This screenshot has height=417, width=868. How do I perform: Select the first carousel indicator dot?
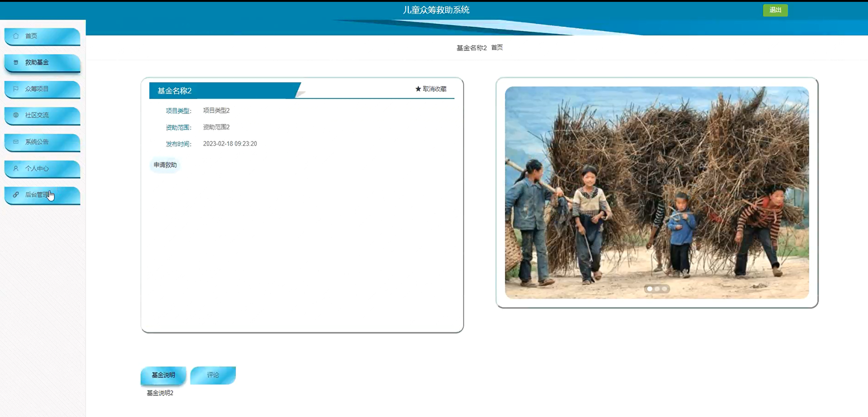pos(650,289)
